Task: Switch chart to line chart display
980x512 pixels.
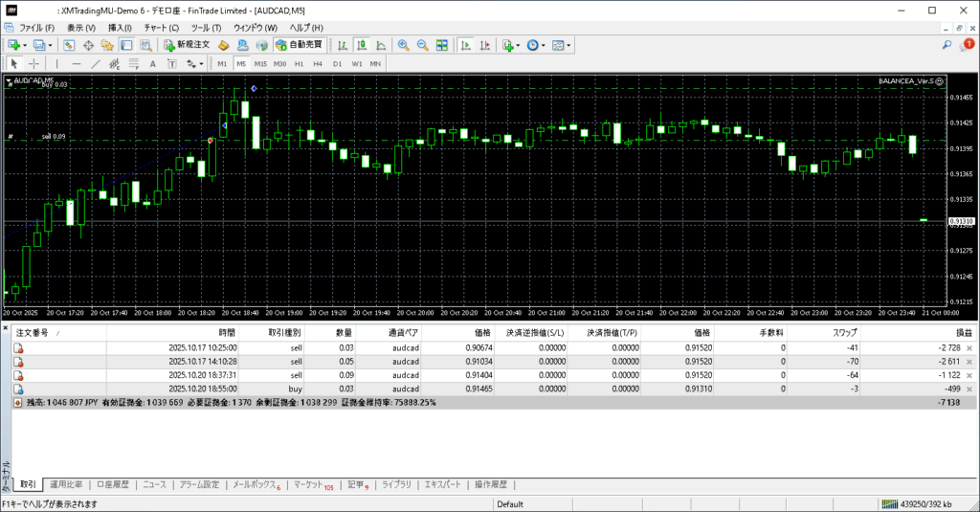Action: [381, 45]
